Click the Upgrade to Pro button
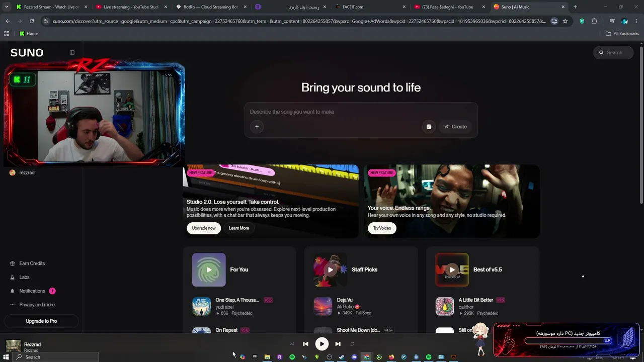Viewport: 644px width, 362px height. [x=41, y=321]
